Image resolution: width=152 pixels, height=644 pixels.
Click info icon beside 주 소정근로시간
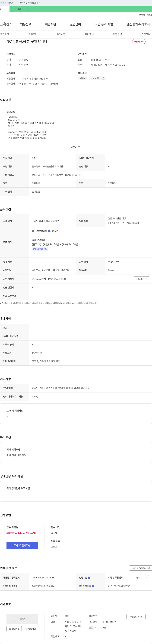(x=49, y=231)
